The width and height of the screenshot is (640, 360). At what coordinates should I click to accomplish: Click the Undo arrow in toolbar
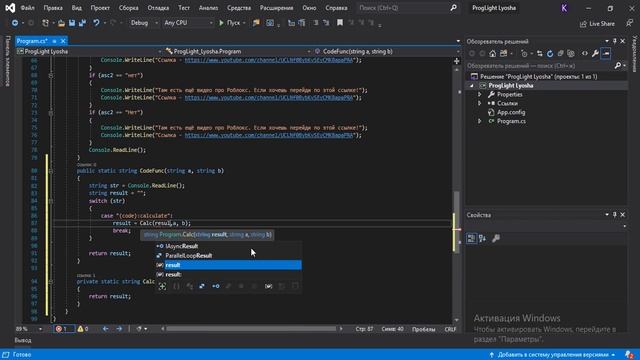(96, 23)
